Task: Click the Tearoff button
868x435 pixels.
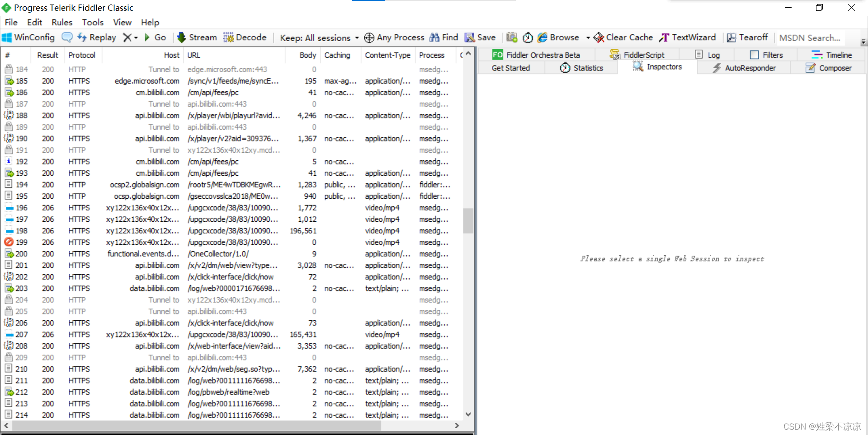Action: point(747,37)
